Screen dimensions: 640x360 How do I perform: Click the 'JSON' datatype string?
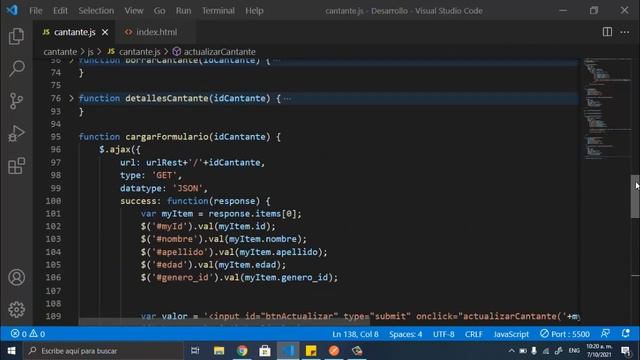188,188
